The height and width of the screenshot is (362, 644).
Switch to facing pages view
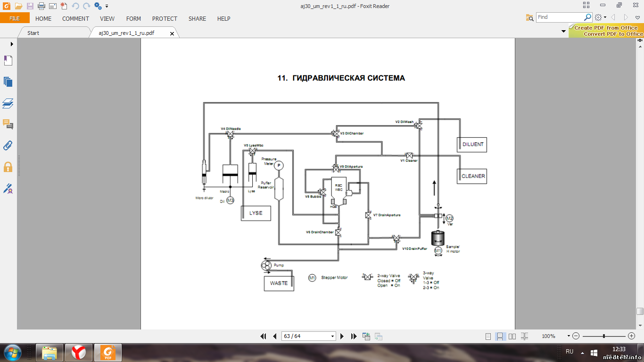pyautogui.click(x=512, y=336)
